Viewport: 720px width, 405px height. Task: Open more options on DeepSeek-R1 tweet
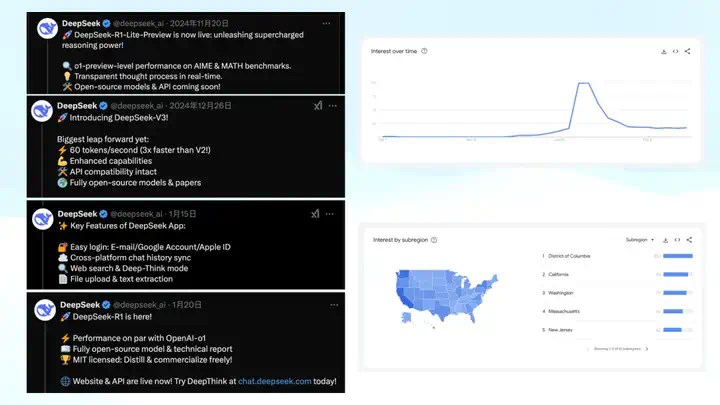click(x=334, y=305)
